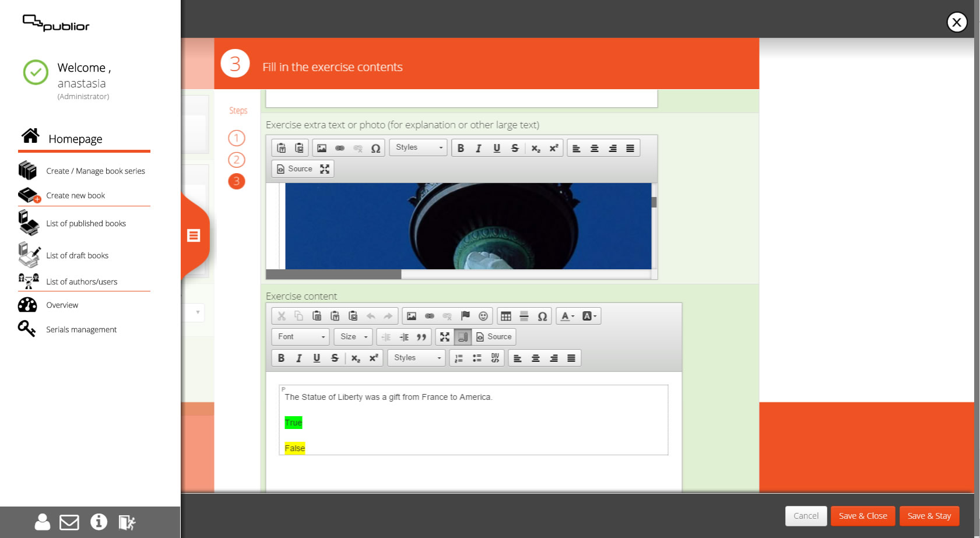The image size is (980, 538).
Task: View Source in Exercise content editor
Action: pos(494,337)
